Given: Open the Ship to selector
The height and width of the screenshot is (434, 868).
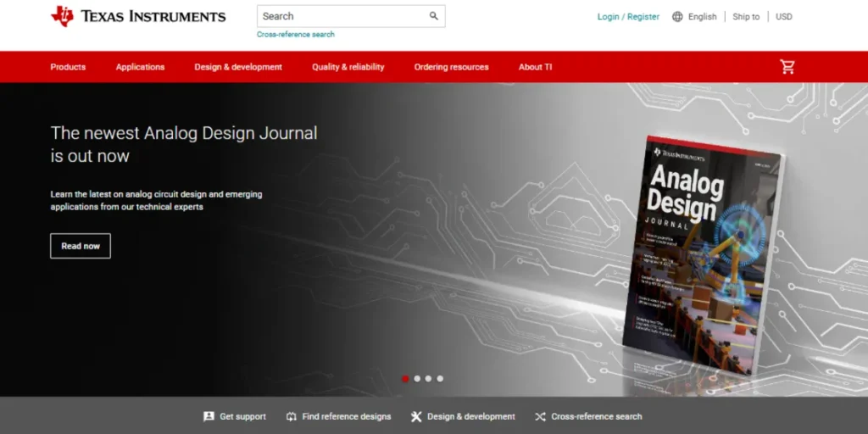Looking at the screenshot, I should pos(746,17).
